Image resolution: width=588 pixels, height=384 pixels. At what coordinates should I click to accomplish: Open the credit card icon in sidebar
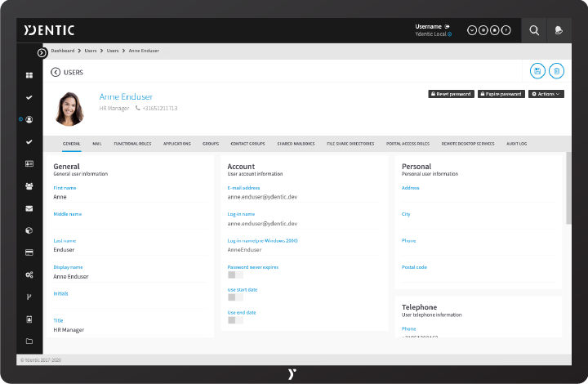[x=29, y=252]
